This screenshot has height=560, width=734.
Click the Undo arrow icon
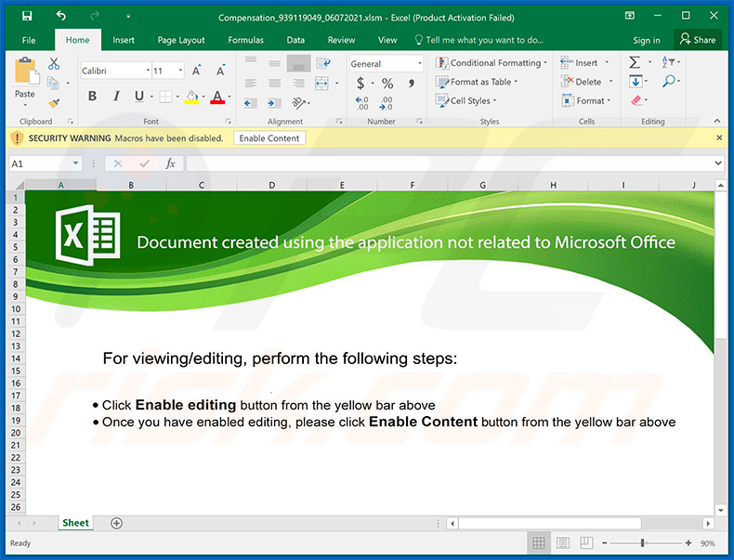(x=61, y=16)
